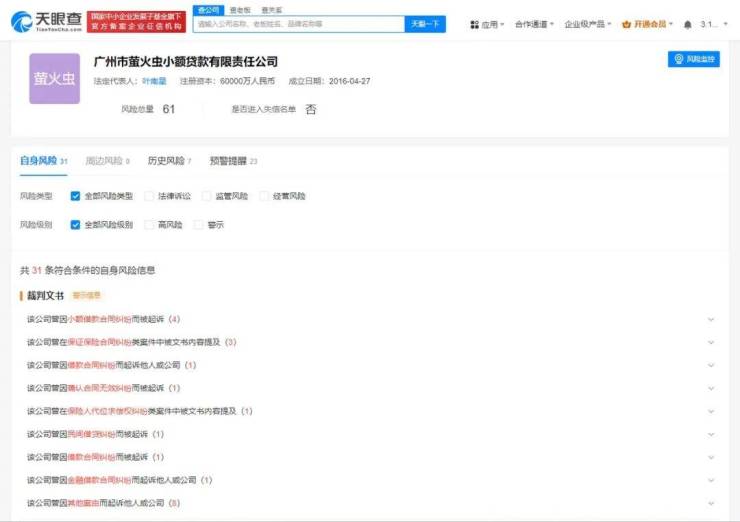Expand the 确认合同无效纠纷 row chevron

pos(711,388)
